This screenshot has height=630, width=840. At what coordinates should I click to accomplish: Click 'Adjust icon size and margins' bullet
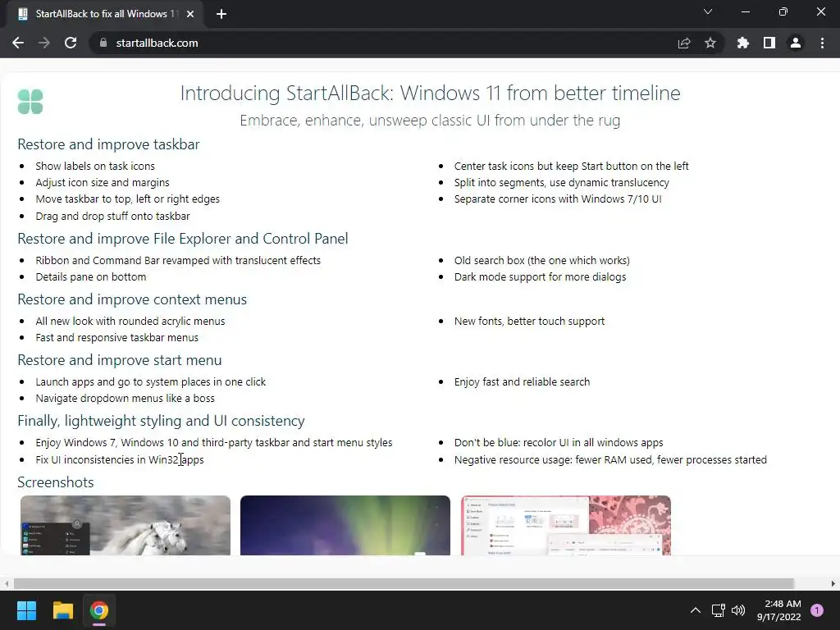pos(103,183)
